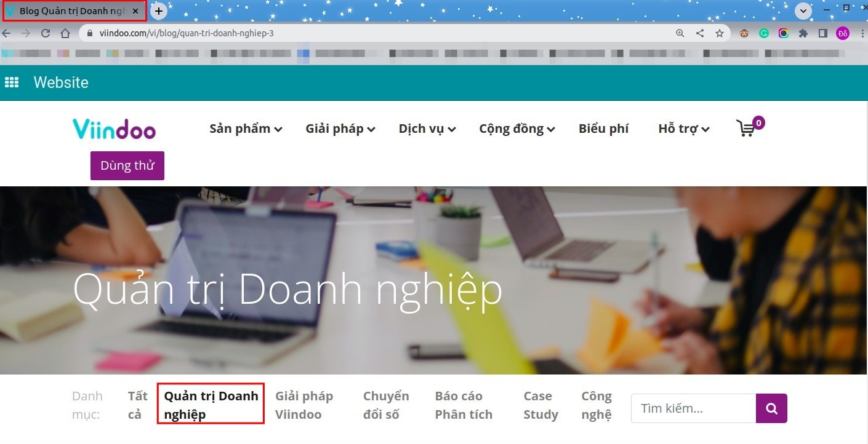Click the apps grid icon in the teal bar
The image size is (868, 444).
12,82
